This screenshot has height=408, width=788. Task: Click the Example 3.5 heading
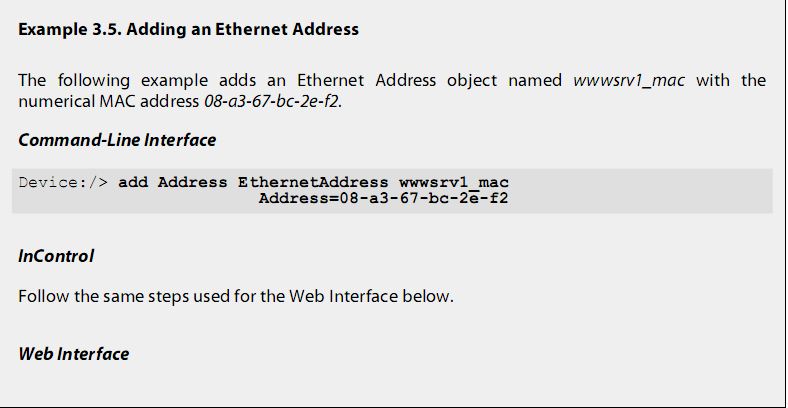[x=188, y=29]
